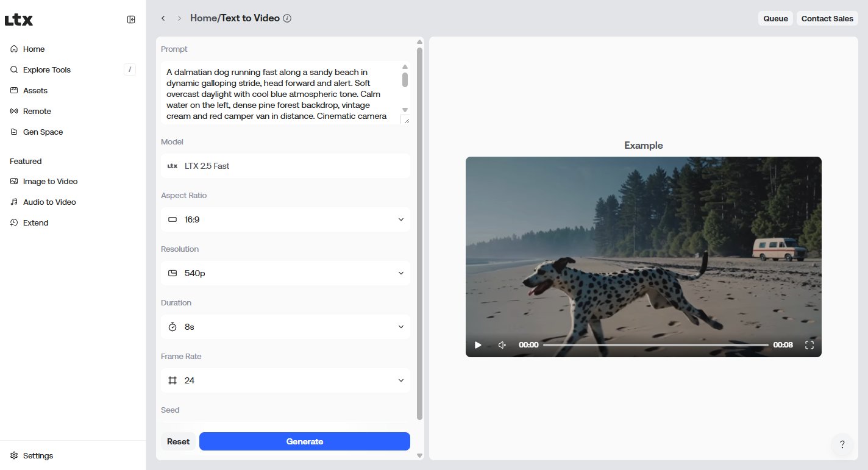Open Settings from the sidebar

(73, 455)
